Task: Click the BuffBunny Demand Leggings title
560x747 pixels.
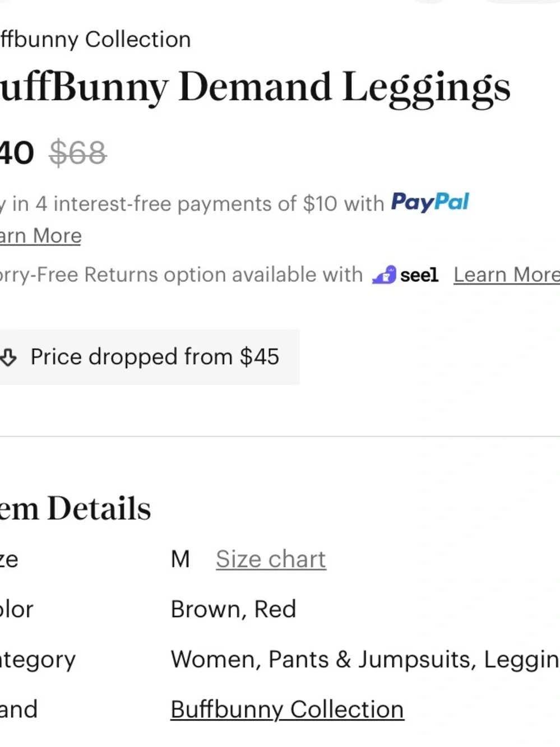Action: [255, 87]
